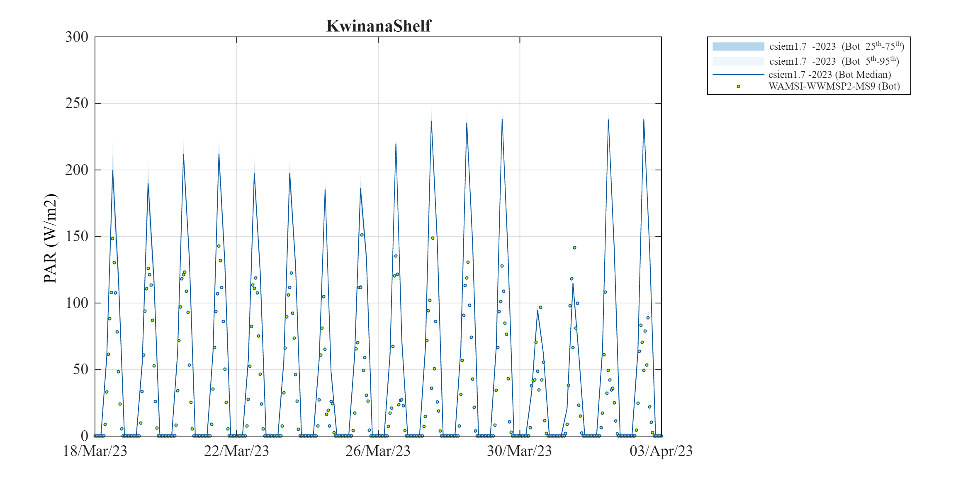
Task: Click the 300 y-axis tick label
Action: coord(77,37)
